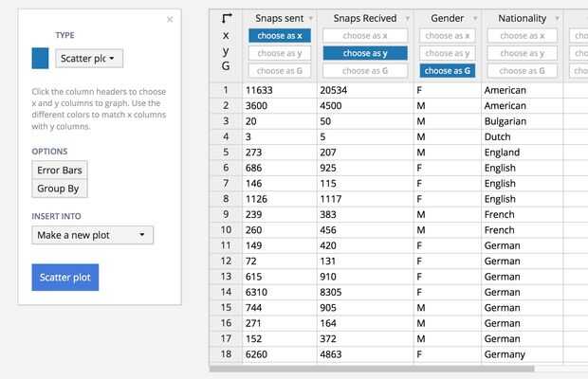Toggle 'choose as y' for Snaps Recived
Image resolution: width=588 pixels, height=379 pixels.
click(x=364, y=53)
